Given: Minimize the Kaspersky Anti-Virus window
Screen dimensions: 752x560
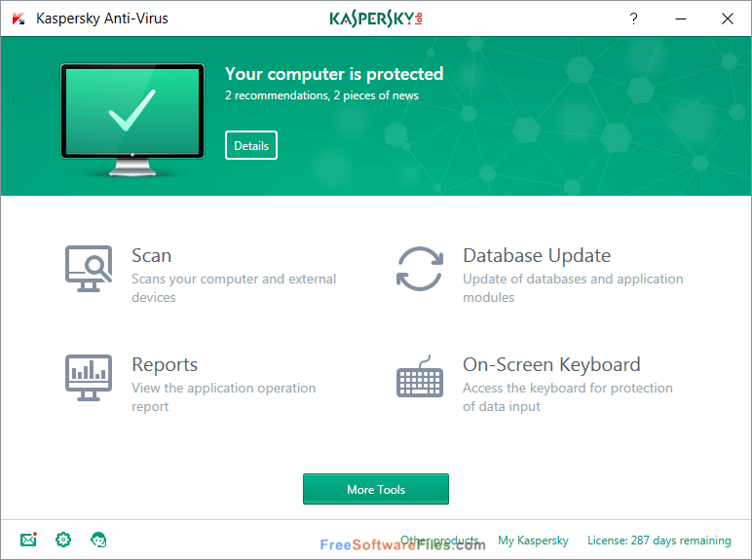Looking at the screenshot, I should click(x=681, y=19).
